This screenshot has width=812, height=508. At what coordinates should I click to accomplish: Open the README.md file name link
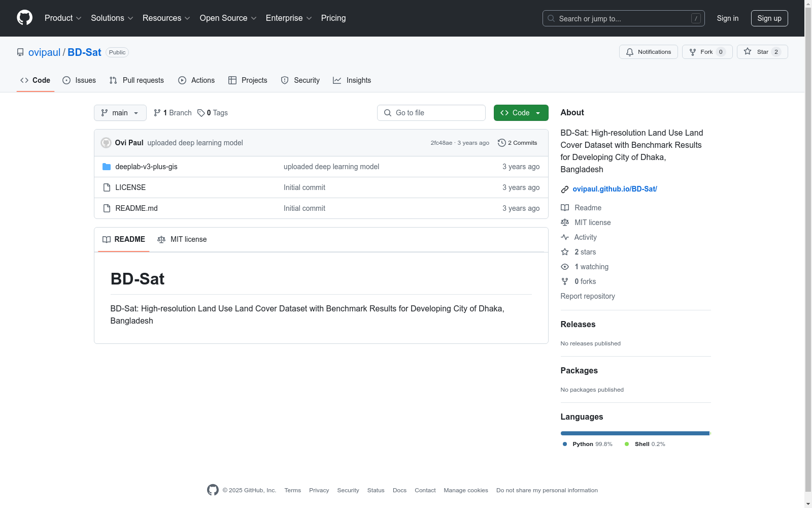pyautogui.click(x=137, y=208)
